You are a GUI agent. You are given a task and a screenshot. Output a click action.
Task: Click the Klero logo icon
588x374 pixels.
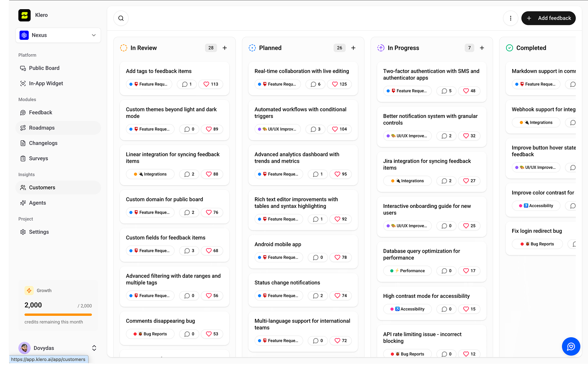(24, 15)
